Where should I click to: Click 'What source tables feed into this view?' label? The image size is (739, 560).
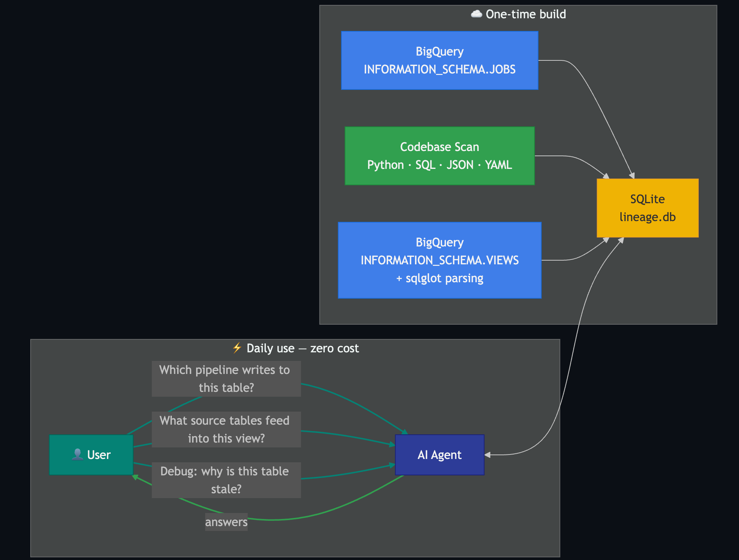pyautogui.click(x=226, y=430)
